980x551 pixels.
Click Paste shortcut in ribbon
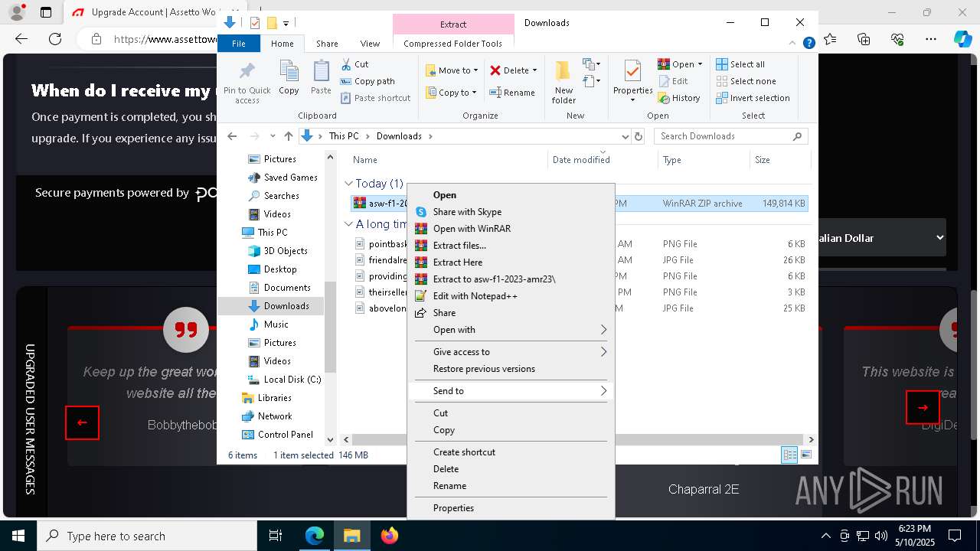point(375,98)
